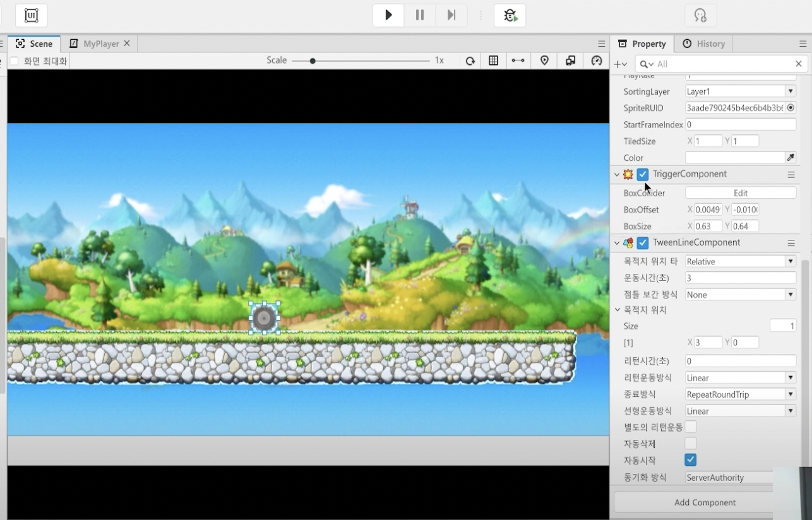Viewport: 812px width, 520px height.
Task: Start play mode with Play button
Action: [388, 15]
